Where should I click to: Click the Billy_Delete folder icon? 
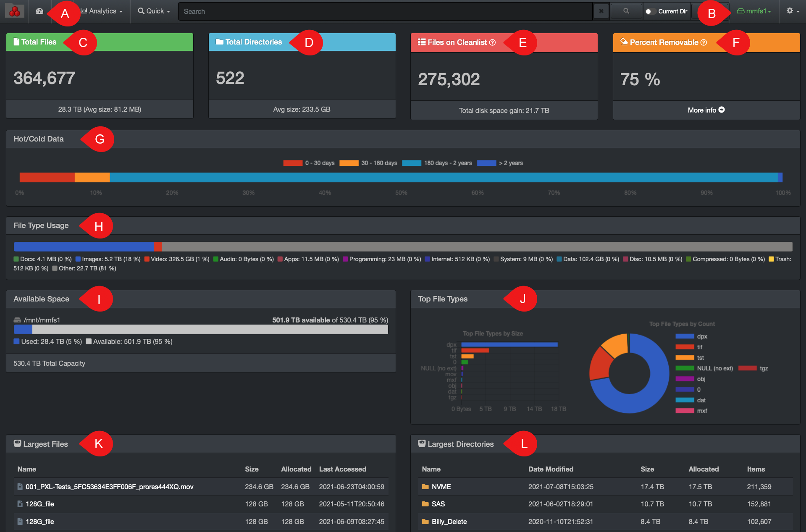(425, 522)
